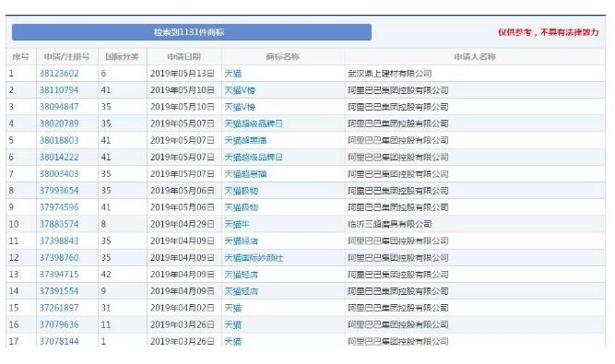The image size is (615, 364).
Task: Click class 31 in row 15
Action: click(x=106, y=308)
